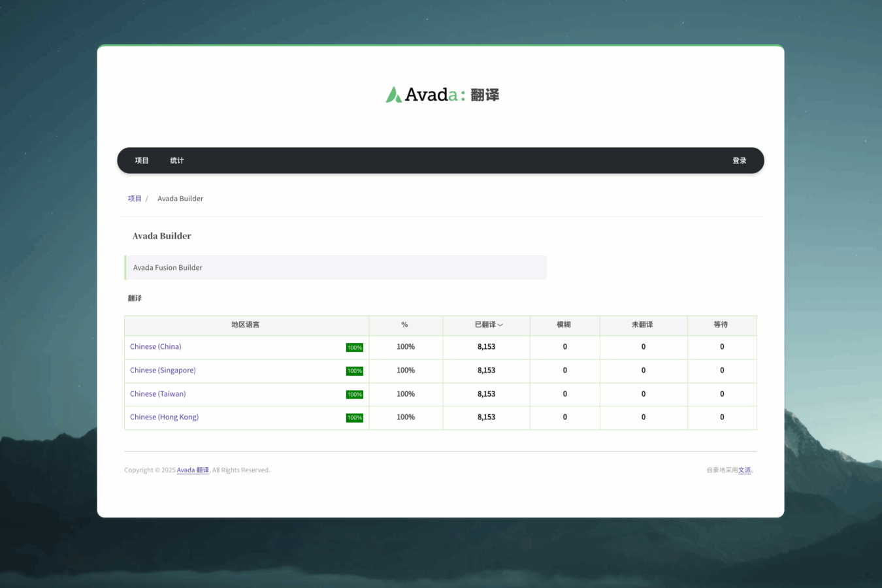Click green 100% badge for Chinese (China)

[354, 348]
